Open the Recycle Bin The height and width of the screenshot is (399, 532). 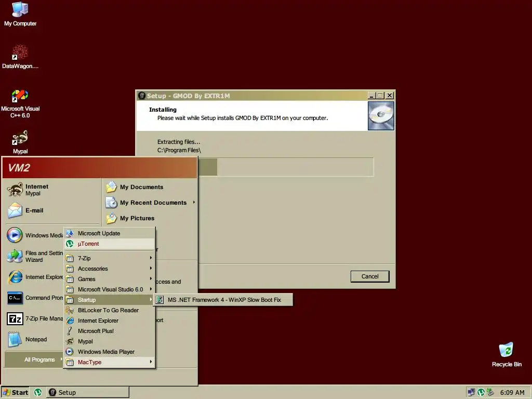[x=506, y=354]
